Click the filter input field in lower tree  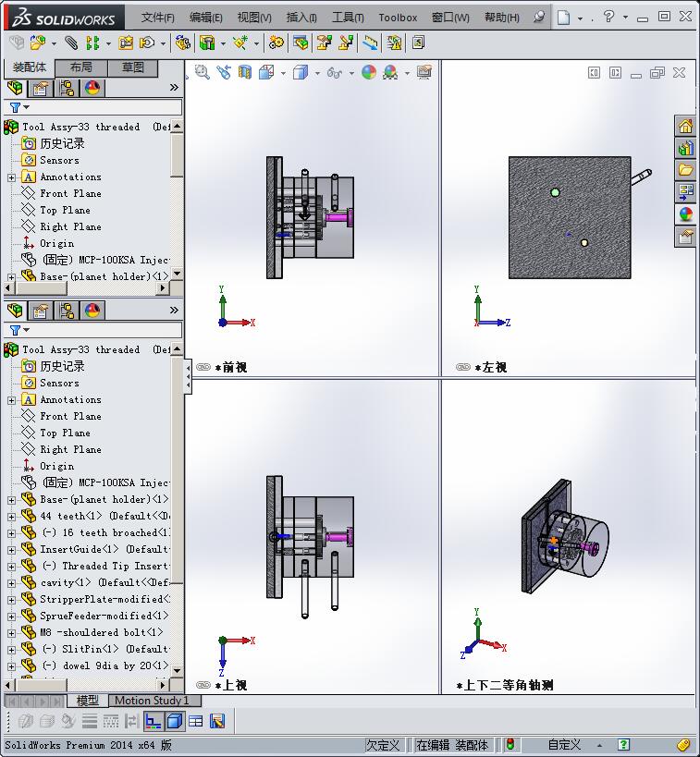coord(92,330)
